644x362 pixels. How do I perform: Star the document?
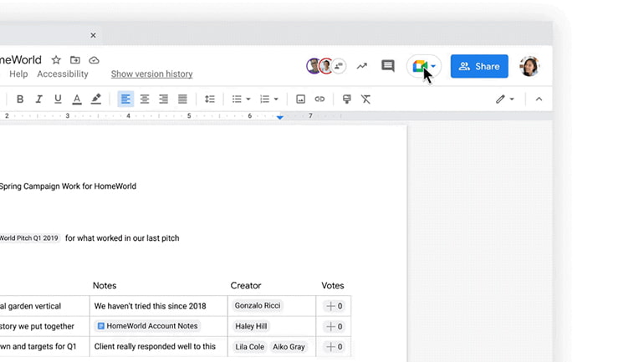coord(56,60)
